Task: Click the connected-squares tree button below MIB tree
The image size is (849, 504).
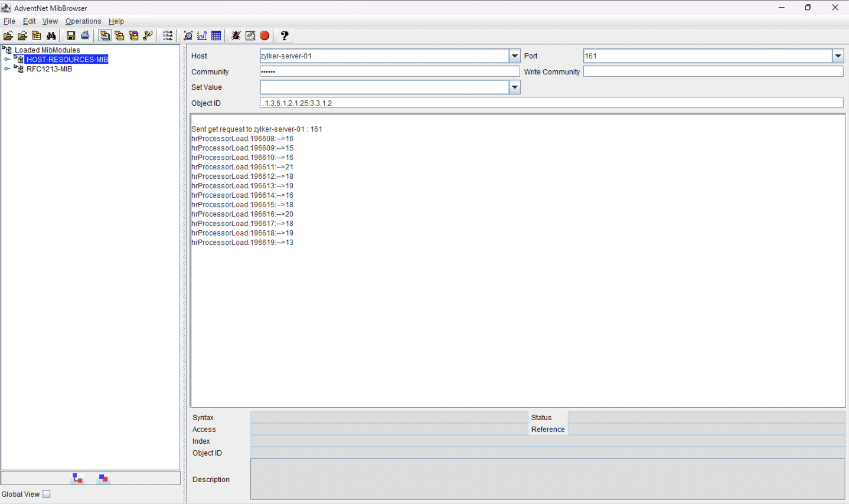Action: [77, 478]
